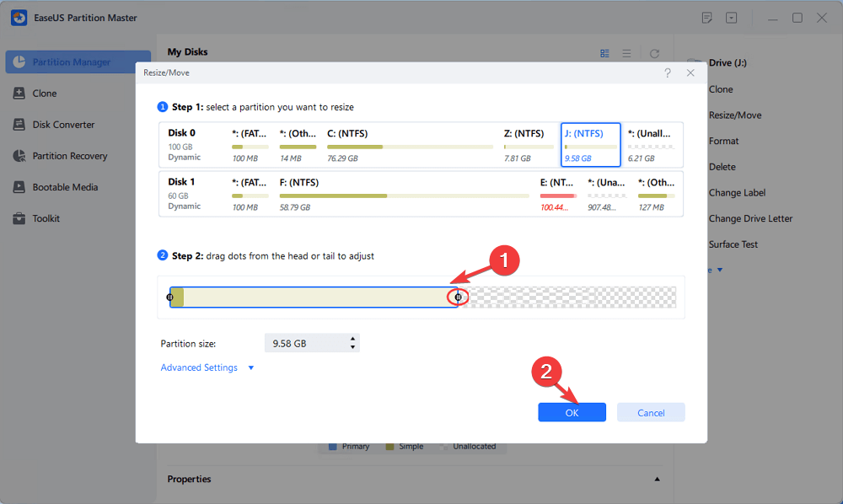
Task: Open help in Resize/Move dialog
Action: pyautogui.click(x=667, y=72)
